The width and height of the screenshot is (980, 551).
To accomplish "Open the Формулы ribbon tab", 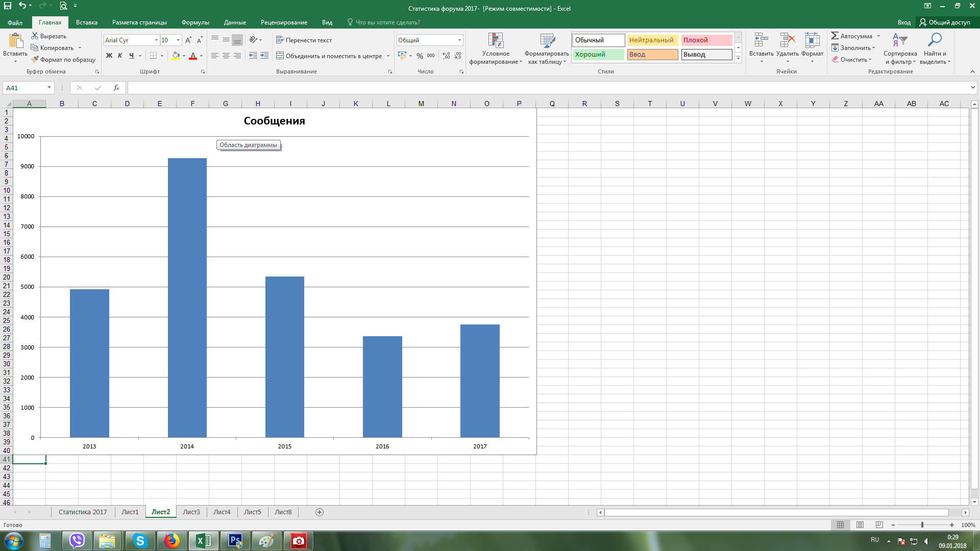I will pos(195,22).
